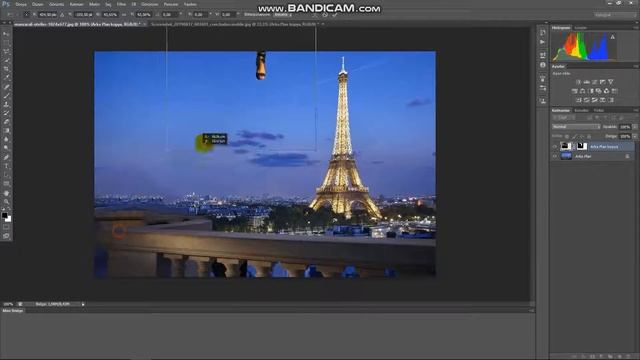Switch to the Kanallar tab
Image resolution: width=640 pixels, height=360 pixels.
[x=581, y=110]
